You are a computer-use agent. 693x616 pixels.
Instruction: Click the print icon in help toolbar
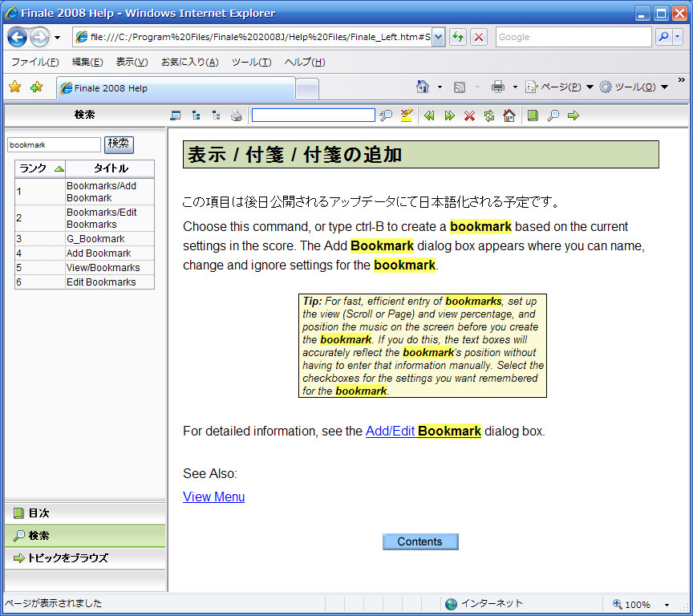coord(236,115)
